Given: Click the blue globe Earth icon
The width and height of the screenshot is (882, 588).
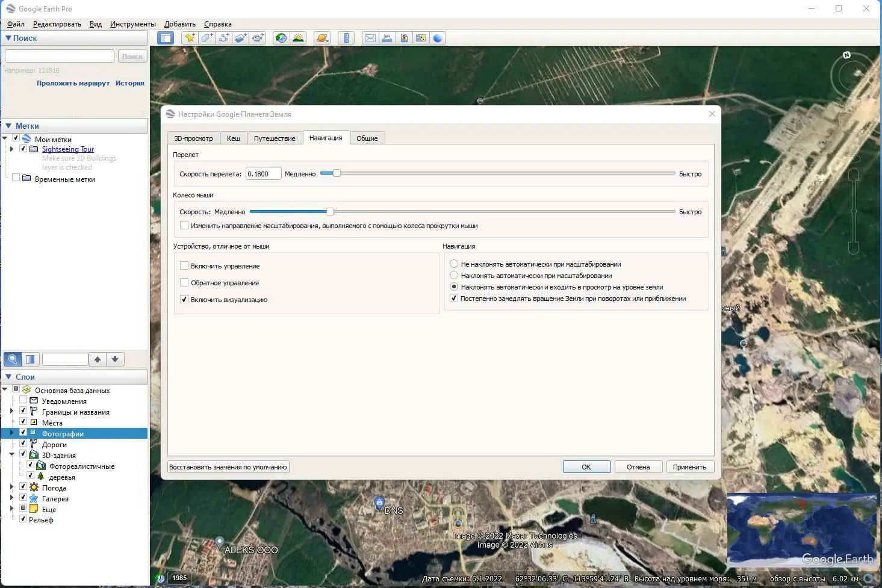Looking at the screenshot, I should [x=438, y=38].
